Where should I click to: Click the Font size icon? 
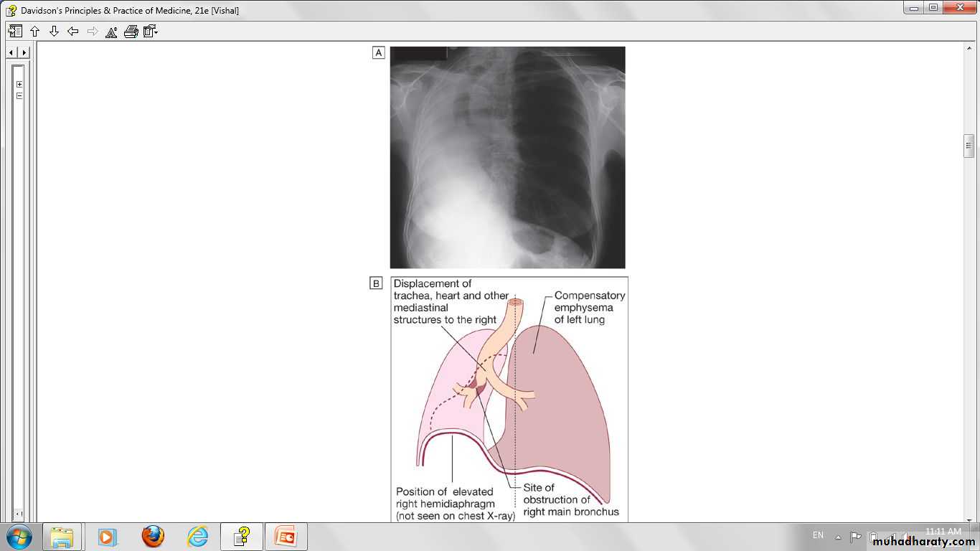pyautogui.click(x=111, y=32)
